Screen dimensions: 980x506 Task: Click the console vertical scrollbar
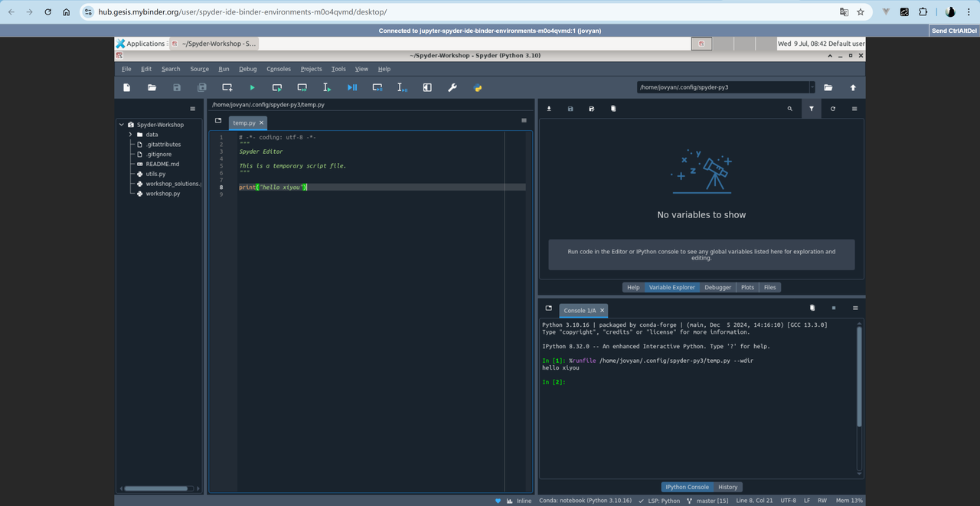pos(858,377)
